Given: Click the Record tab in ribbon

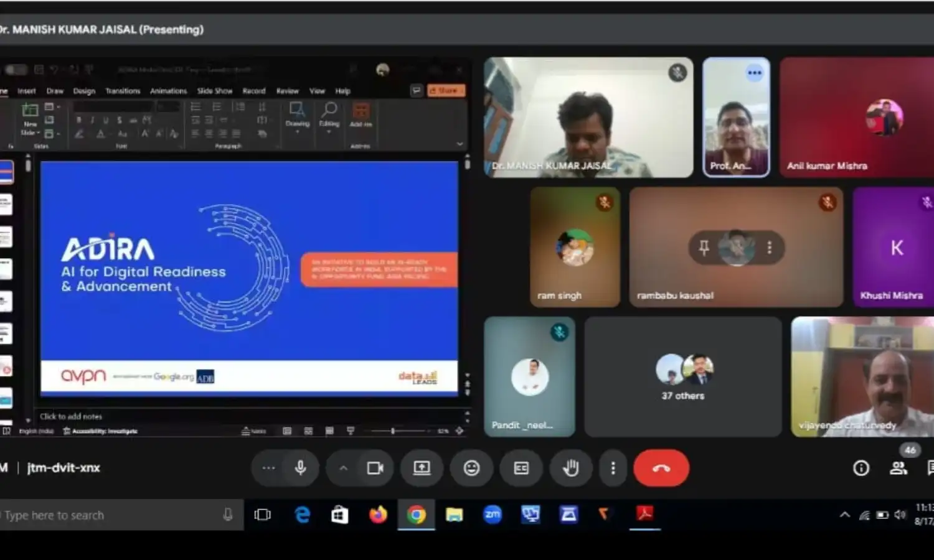Looking at the screenshot, I should pos(254,91).
